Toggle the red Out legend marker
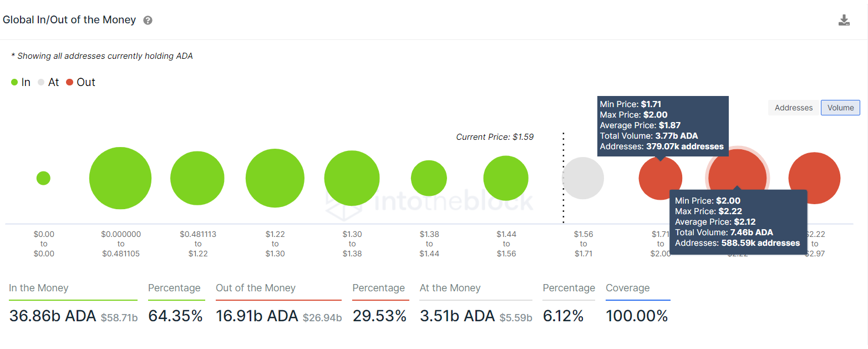 click(x=69, y=83)
